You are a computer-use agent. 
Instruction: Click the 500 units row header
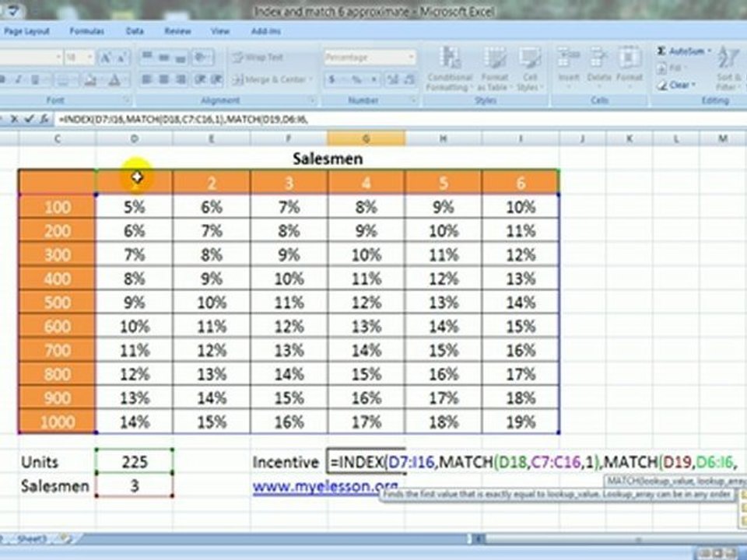click(x=57, y=303)
